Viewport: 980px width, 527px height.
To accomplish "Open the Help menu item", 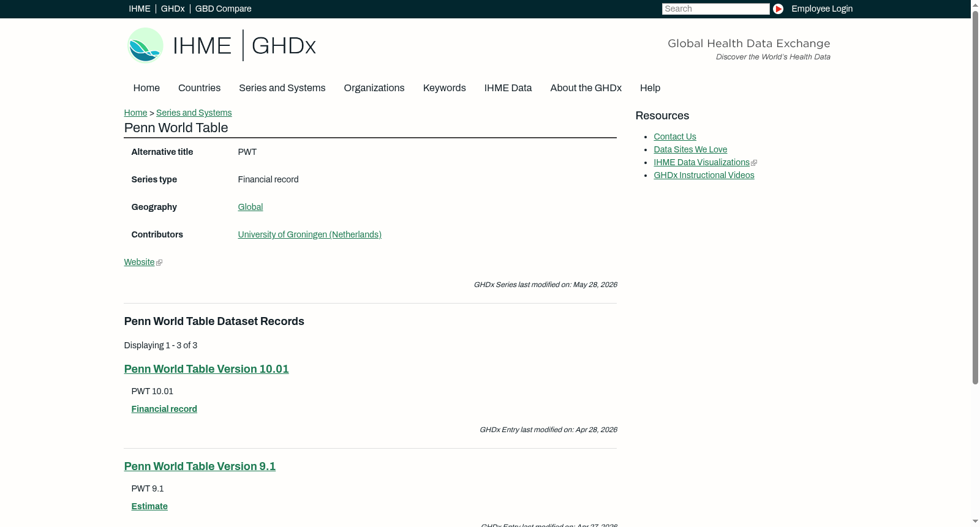I will [650, 88].
